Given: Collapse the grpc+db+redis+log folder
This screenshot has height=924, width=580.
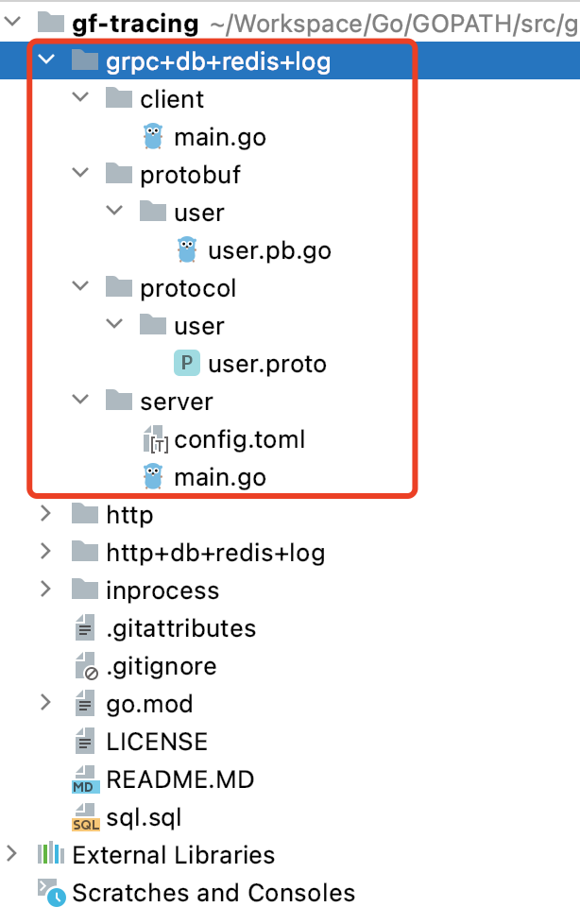Looking at the screenshot, I should click(x=45, y=61).
